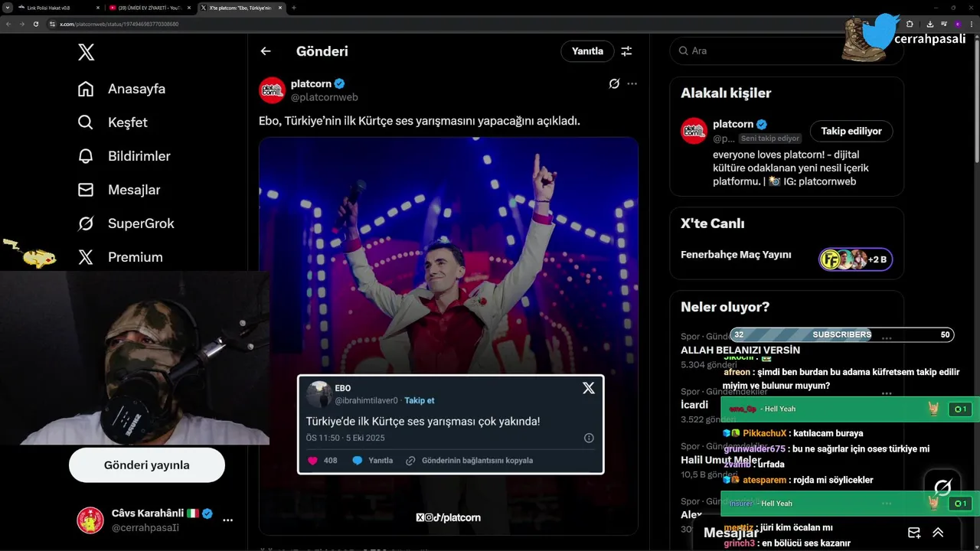Image resolution: width=980 pixels, height=551 pixels.
Task: Open the X logo home link
Action: [x=86, y=52]
